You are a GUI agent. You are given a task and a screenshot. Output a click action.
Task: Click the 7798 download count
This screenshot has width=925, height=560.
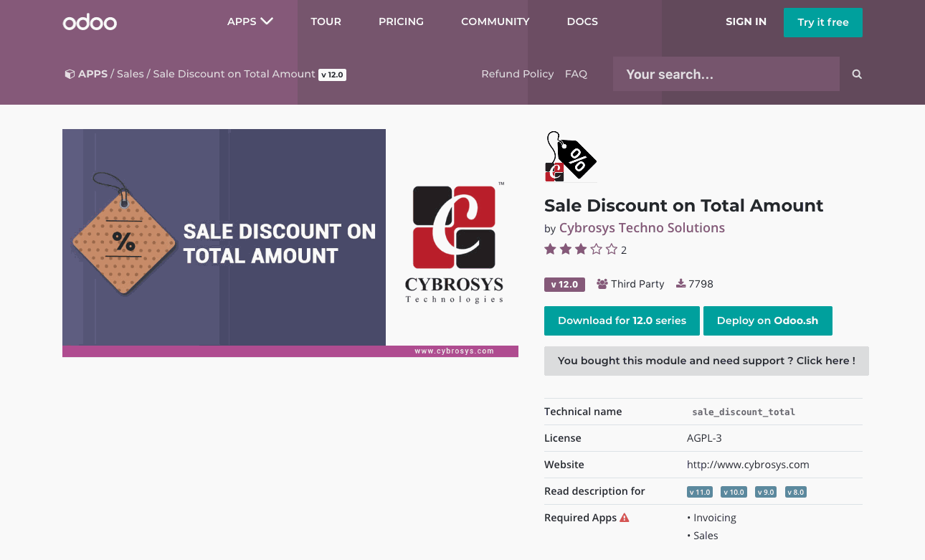(701, 284)
